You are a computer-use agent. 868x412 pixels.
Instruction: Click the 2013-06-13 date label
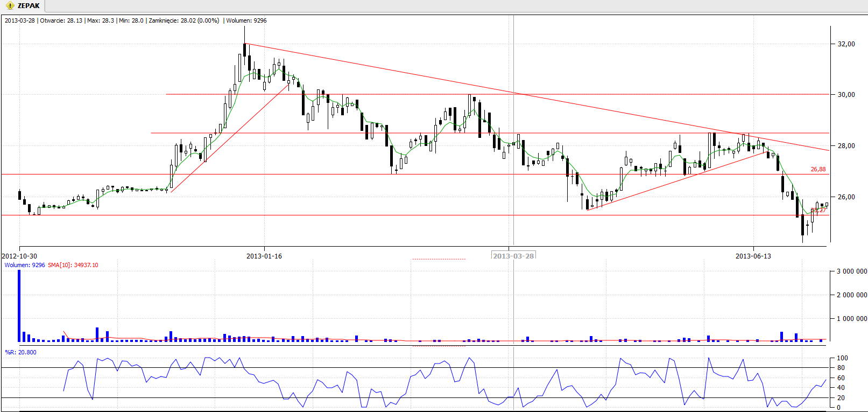753,256
